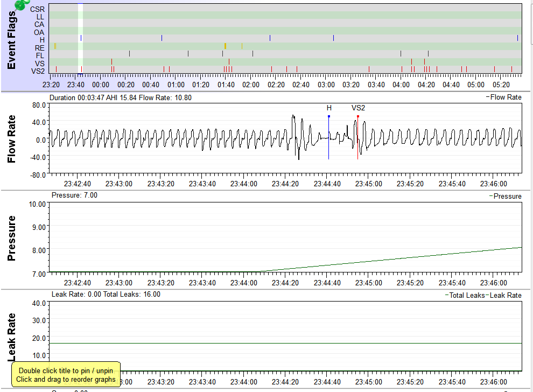The width and height of the screenshot is (533, 392).
Task: Toggle the Leak Rate legend entry
Action: (505, 296)
